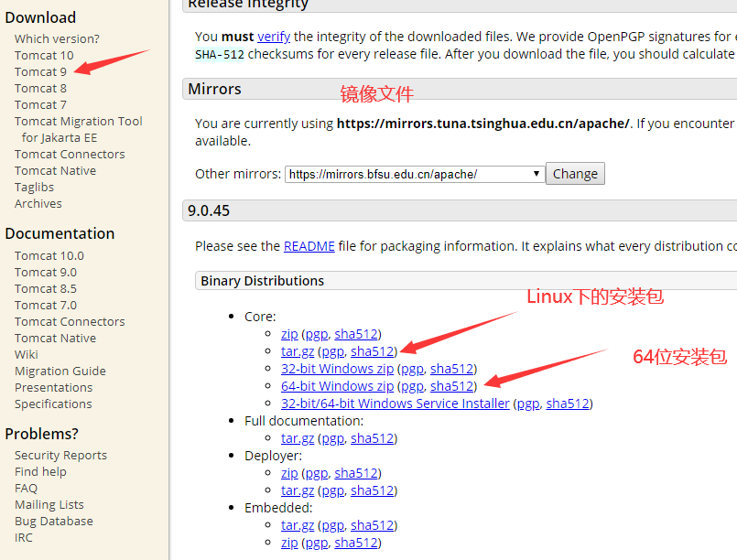Open the 'Which version?' link

pos(57,38)
